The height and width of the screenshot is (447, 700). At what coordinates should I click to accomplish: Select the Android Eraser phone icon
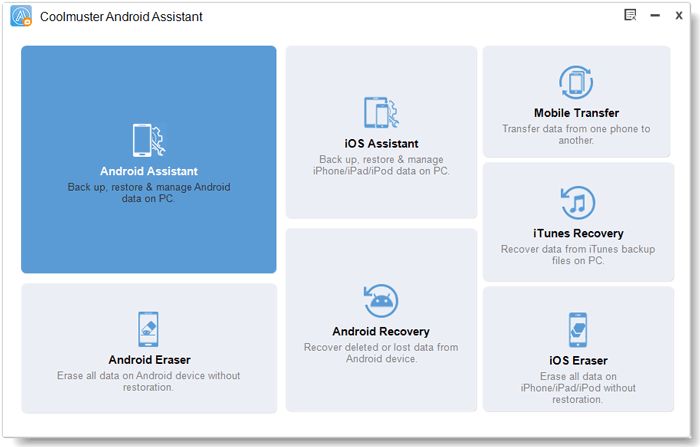pyautogui.click(x=148, y=329)
